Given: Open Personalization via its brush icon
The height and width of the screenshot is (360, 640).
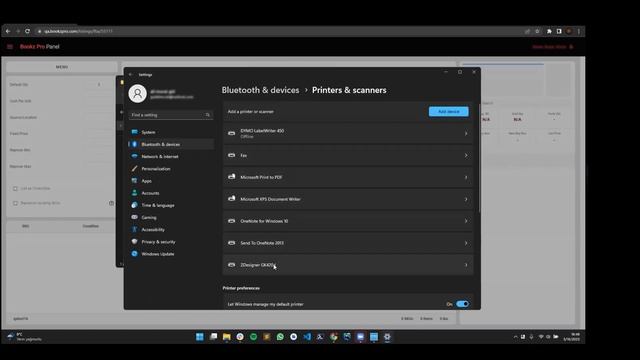Looking at the screenshot, I should point(134,169).
